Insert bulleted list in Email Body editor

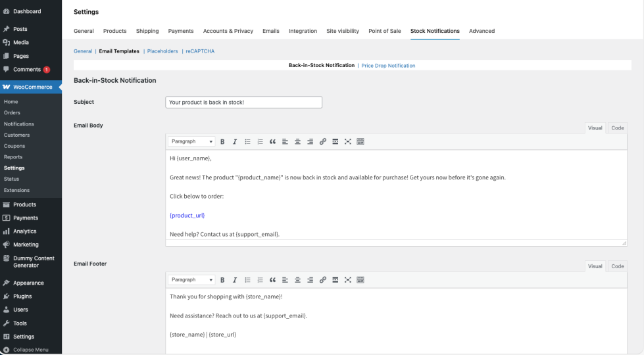click(247, 141)
